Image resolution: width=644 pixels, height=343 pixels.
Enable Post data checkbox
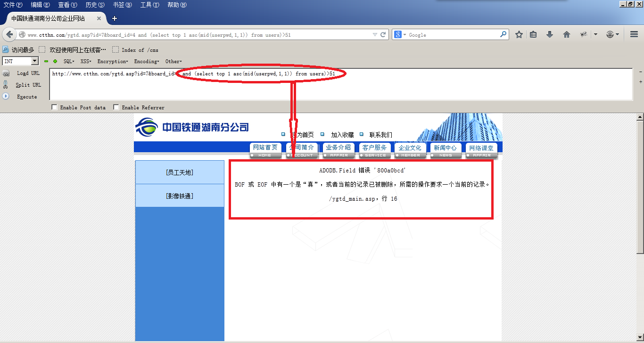tap(54, 107)
